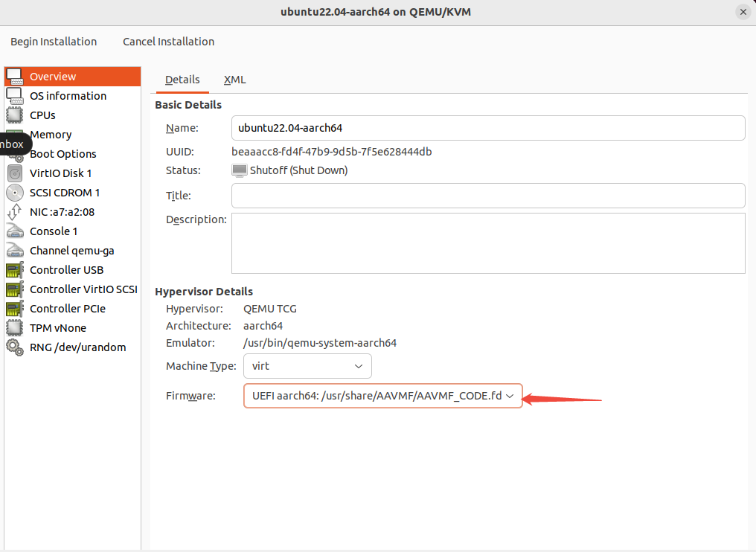Click the NIC :a7:a2:08 network icon
The width and height of the screenshot is (756, 552).
(x=15, y=211)
